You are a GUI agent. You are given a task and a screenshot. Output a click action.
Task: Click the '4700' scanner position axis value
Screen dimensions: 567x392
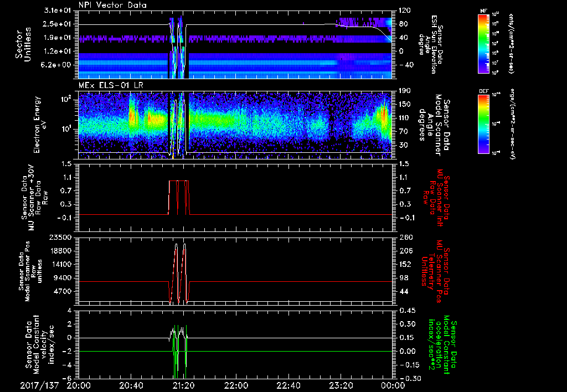coord(63,291)
